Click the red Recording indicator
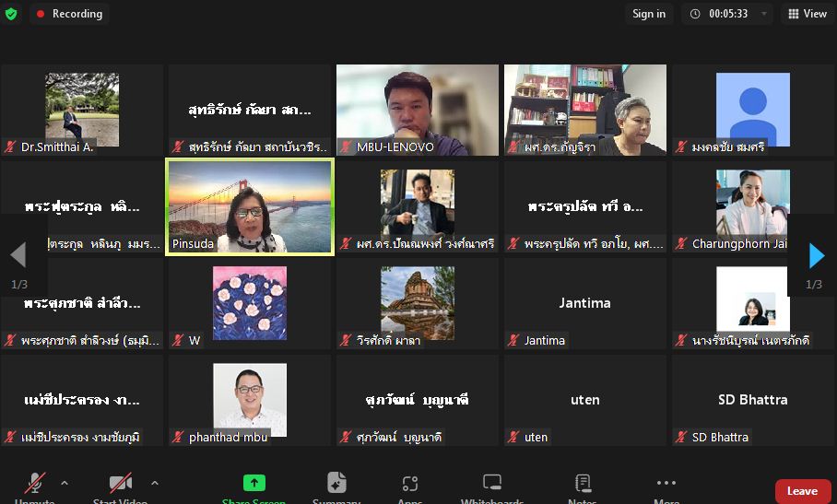Screen dimensions: 837x504 point(69,14)
